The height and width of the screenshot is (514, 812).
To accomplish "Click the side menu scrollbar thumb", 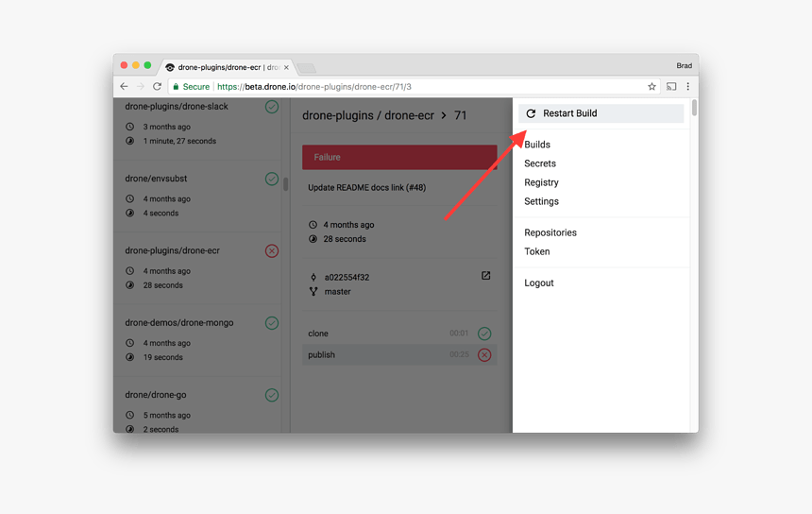I will pos(694,108).
